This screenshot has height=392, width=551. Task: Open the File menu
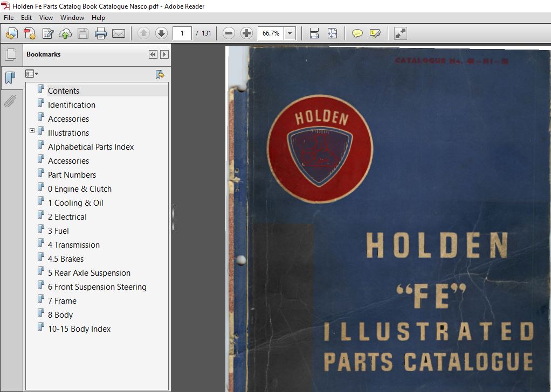pyautogui.click(x=9, y=18)
